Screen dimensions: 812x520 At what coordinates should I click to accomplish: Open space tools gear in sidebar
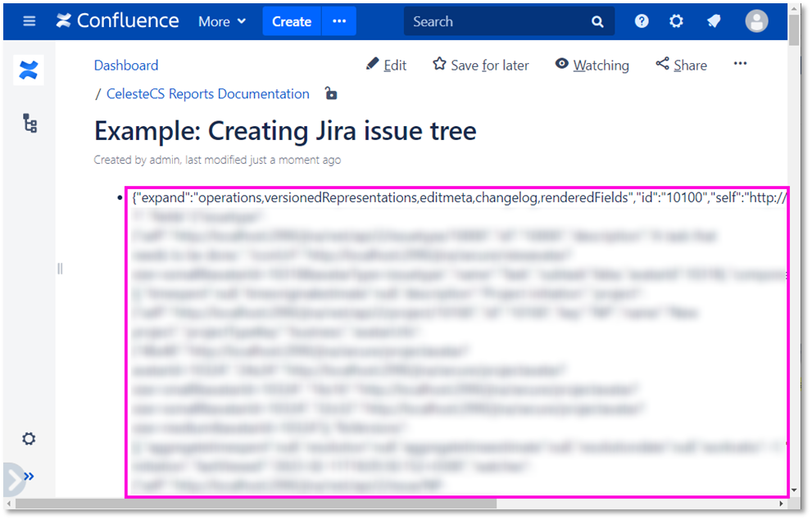click(29, 439)
